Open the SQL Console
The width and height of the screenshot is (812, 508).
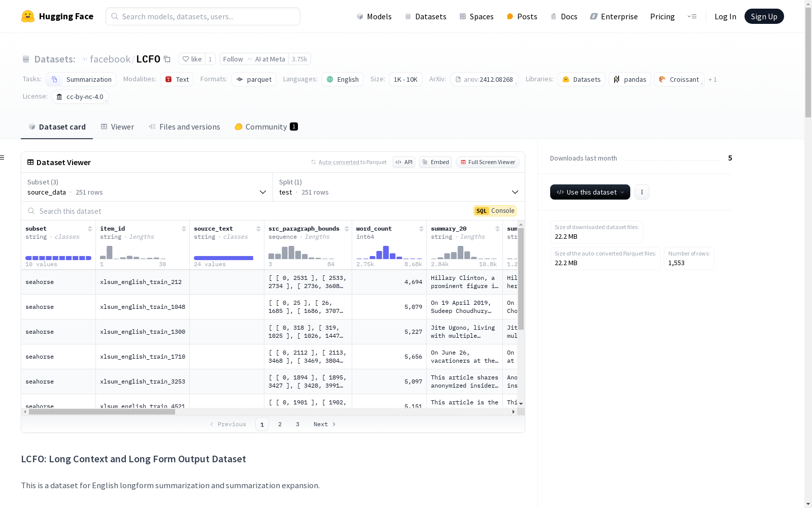coord(495,211)
